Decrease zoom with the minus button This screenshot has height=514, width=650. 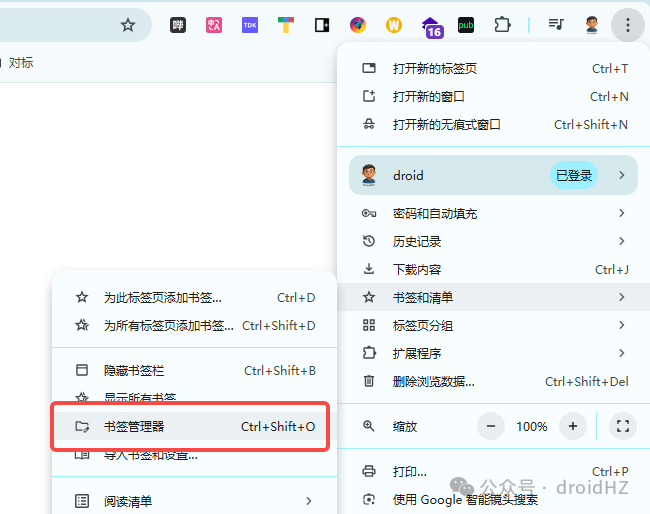[491, 426]
